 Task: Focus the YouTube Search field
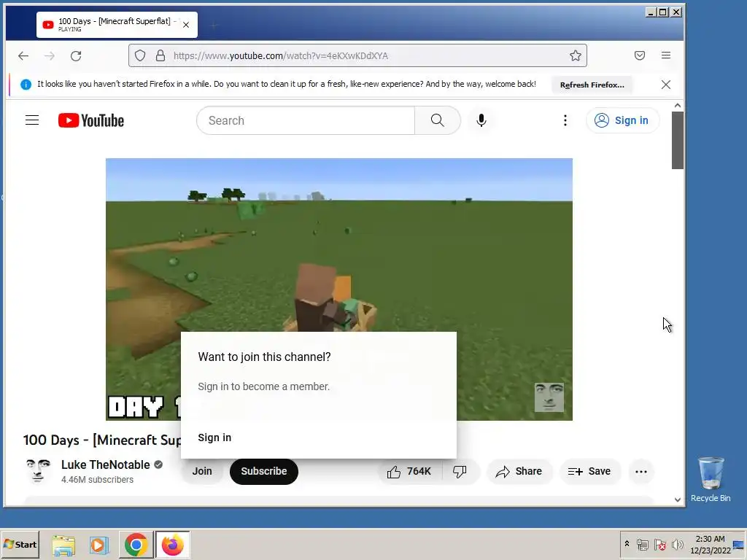click(x=306, y=120)
